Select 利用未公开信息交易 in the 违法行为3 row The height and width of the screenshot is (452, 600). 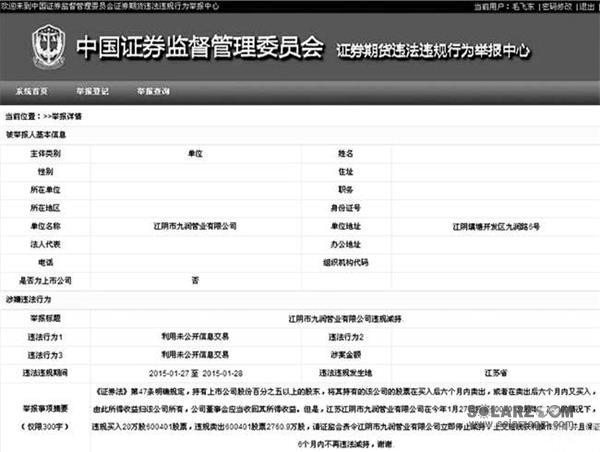pos(195,355)
